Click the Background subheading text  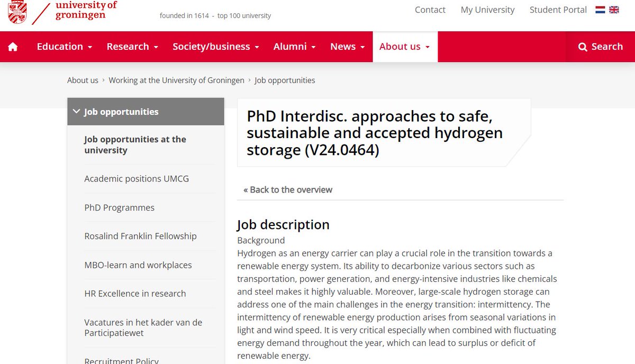click(261, 240)
